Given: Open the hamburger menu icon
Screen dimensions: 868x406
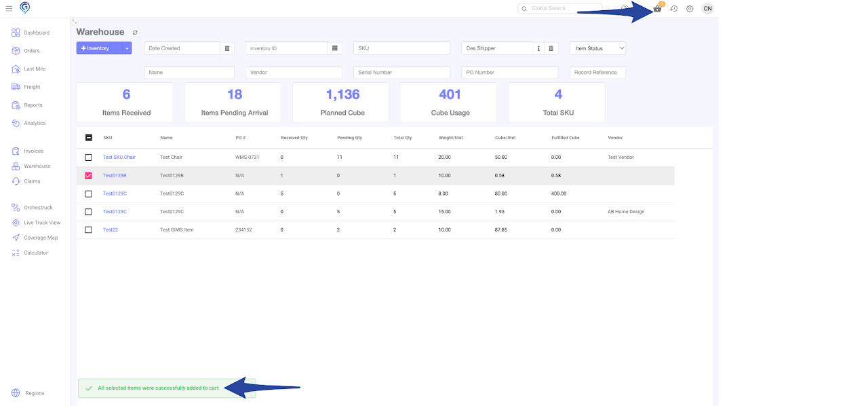Looking at the screenshot, I should (9, 8).
